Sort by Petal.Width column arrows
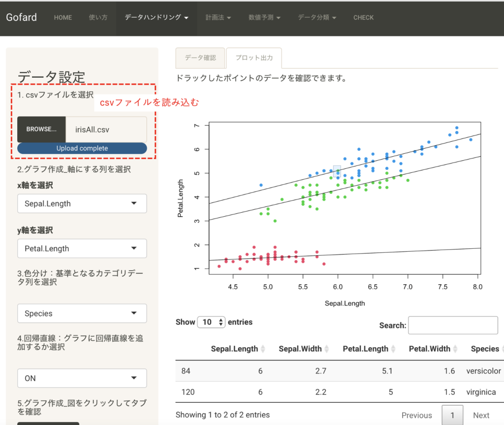Image resolution: width=504 pixels, height=425 pixels. tap(456, 349)
